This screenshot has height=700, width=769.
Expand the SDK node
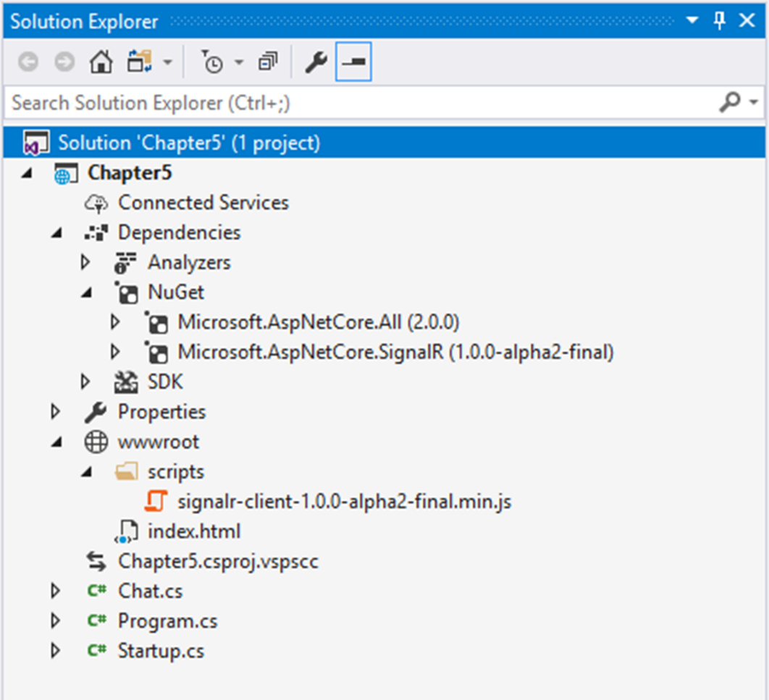pyautogui.click(x=85, y=382)
